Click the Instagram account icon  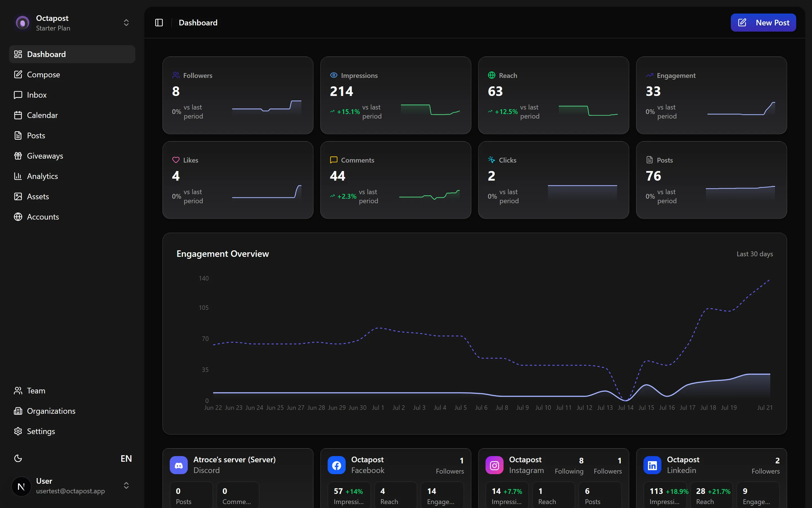click(x=495, y=465)
